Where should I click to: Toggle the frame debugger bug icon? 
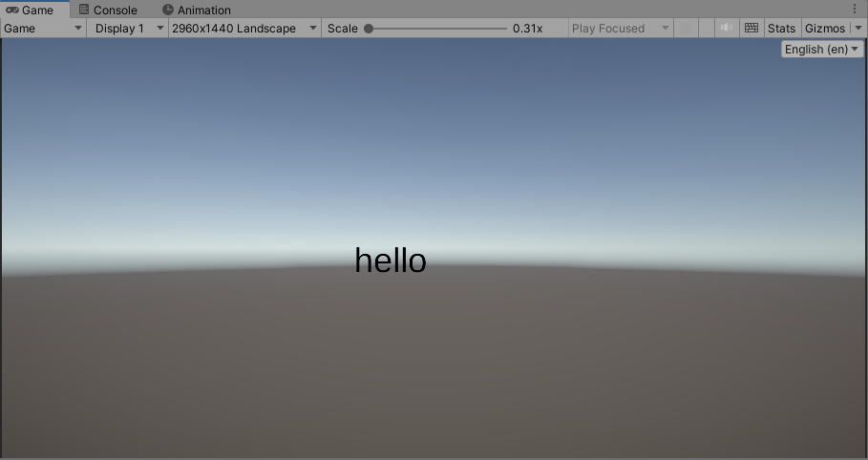coord(686,29)
